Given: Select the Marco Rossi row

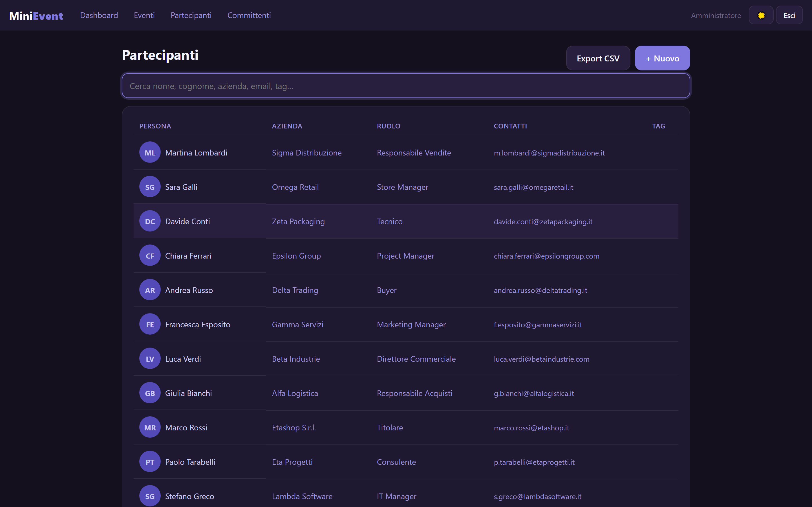Looking at the screenshot, I should (x=406, y=428).
